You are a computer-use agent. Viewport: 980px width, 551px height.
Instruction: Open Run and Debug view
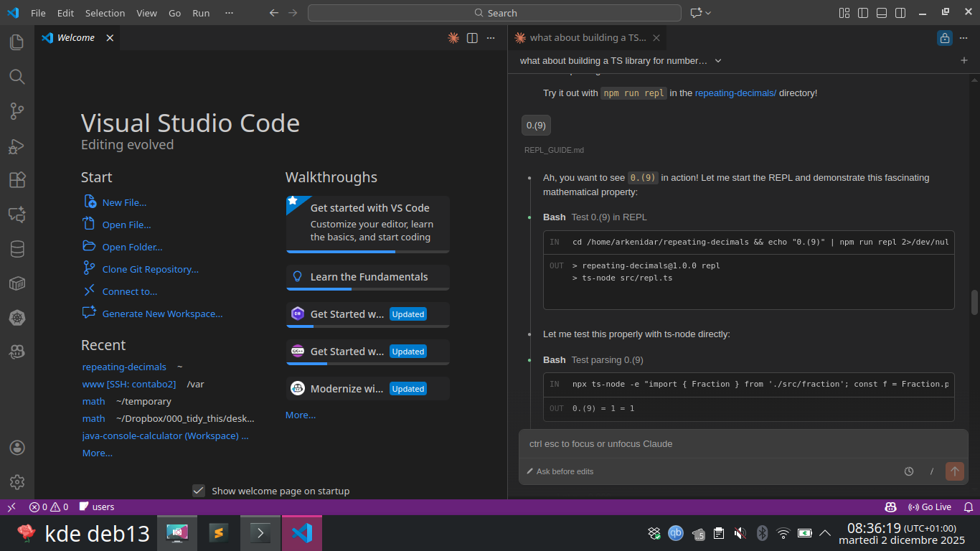pos(17,146)
